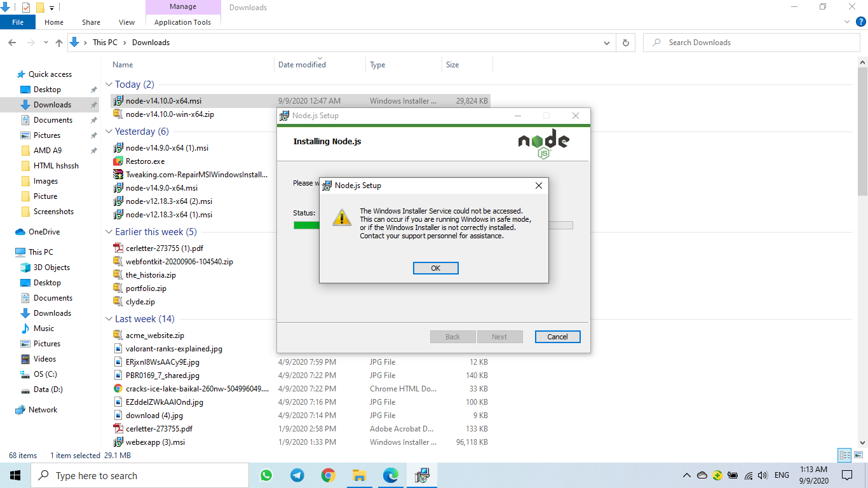Show hidden system tray icons
This screenshot has height=488, width=868.
tap(687, 475)
